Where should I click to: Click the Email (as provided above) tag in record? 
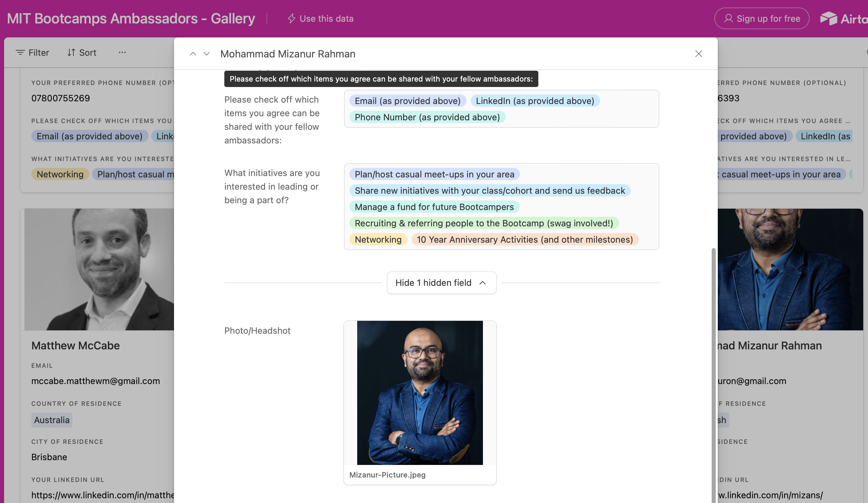[x=407, y=101]
